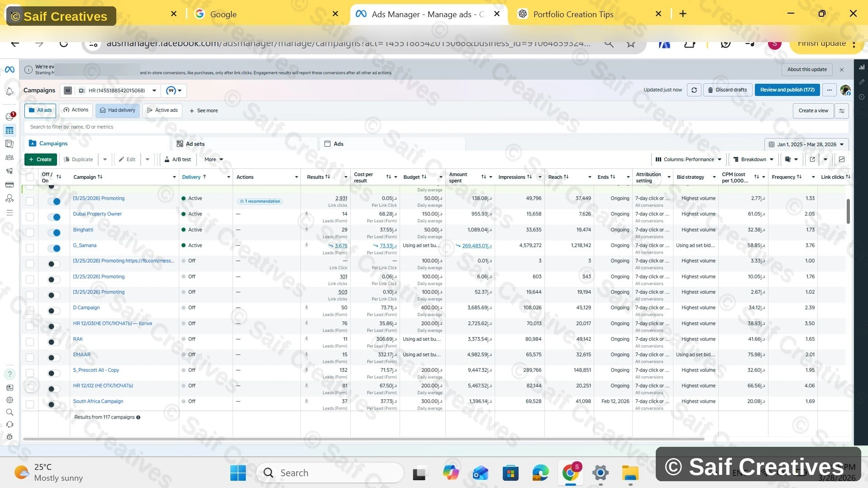Expand the Breakdown dropdown
The height and width of the screenshot is (488, 868).
753,159
